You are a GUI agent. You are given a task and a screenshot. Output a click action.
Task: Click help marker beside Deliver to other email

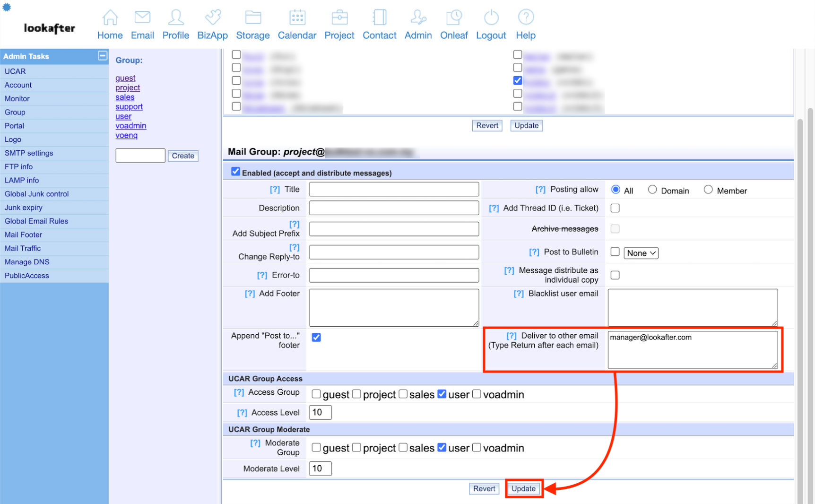(x=511, y=336)
